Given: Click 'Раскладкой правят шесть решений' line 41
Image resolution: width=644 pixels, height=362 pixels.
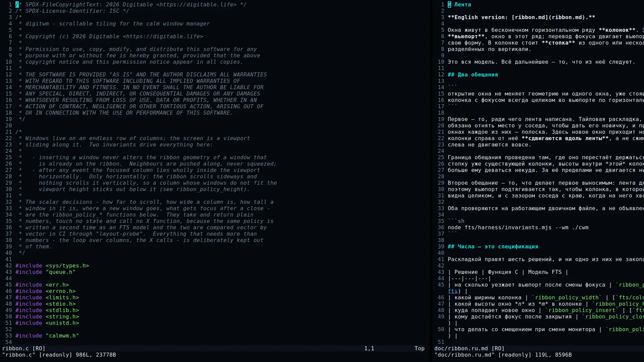Looking at the screenshot, I should pyautogui.click(x=546, y=259).
